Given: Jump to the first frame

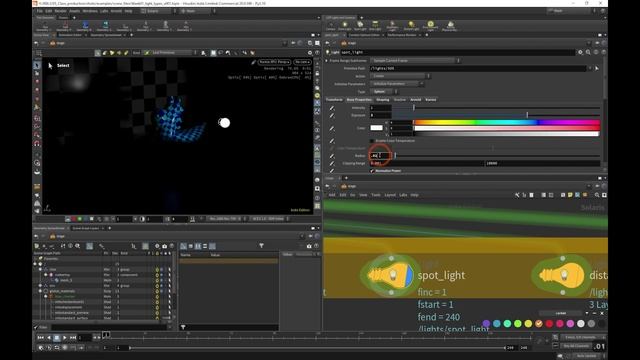Looking at the screenshot, I should click(40, 338).
